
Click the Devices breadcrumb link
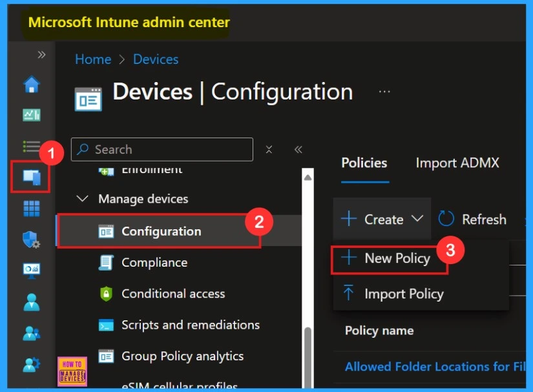(156, 59)
